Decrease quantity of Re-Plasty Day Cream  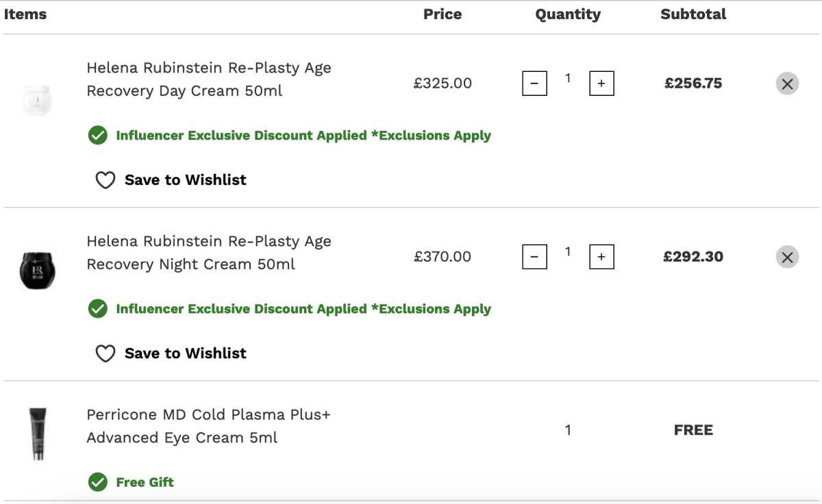[534, 84]
